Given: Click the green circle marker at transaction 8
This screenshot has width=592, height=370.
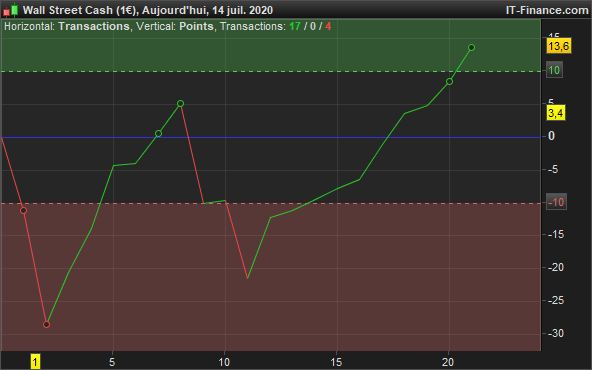Looking at the screenshot, I should point(180,103).
